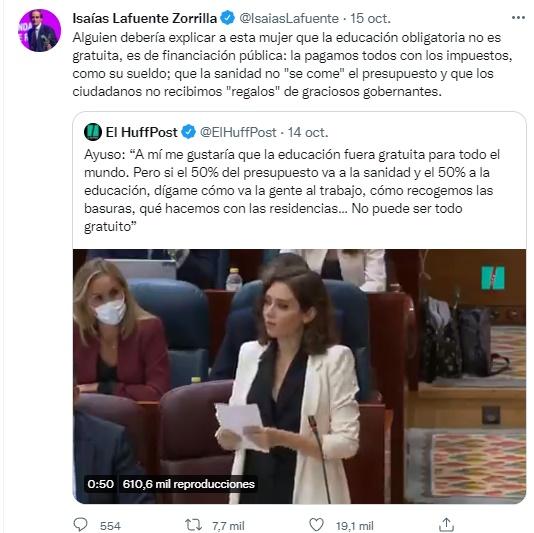
Task: Open Isaías Lafuente's profile avatar
Action: (40, 30)
